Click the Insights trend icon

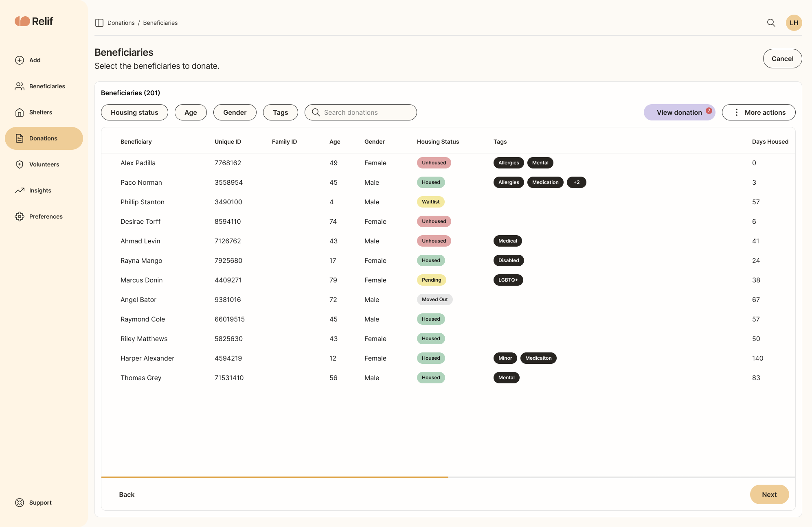tap(20, 190)
